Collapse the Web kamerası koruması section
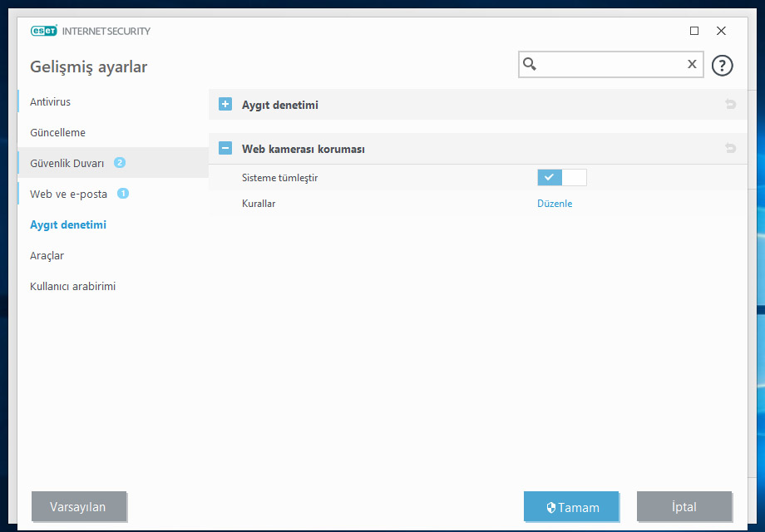 coord(225,148)
